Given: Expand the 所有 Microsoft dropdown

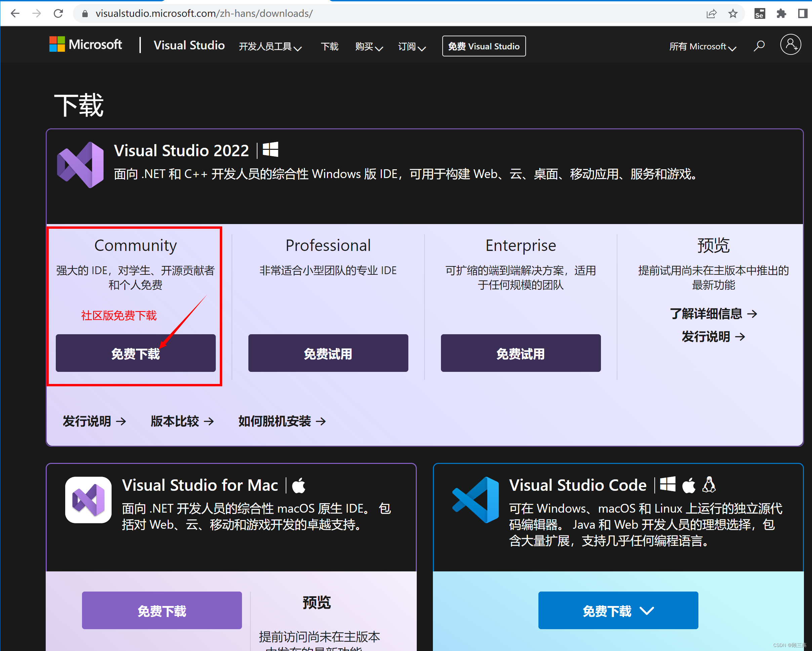Looking at the screenshot, I should click(702, 46).
